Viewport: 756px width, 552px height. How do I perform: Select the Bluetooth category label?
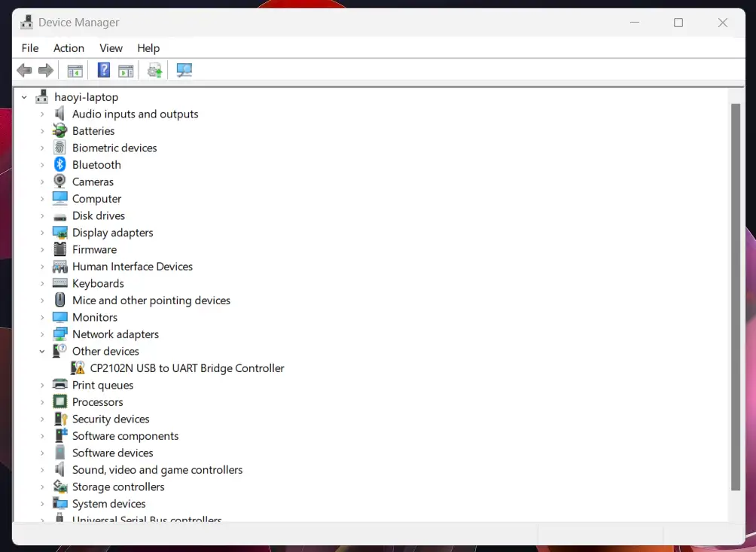tap(96, 164)
